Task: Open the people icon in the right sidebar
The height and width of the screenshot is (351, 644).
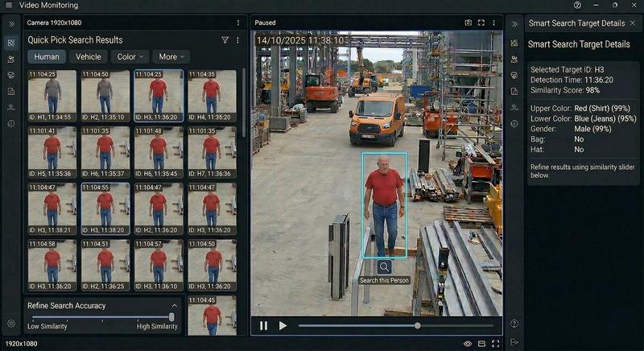Action: (x=514, y=59)
